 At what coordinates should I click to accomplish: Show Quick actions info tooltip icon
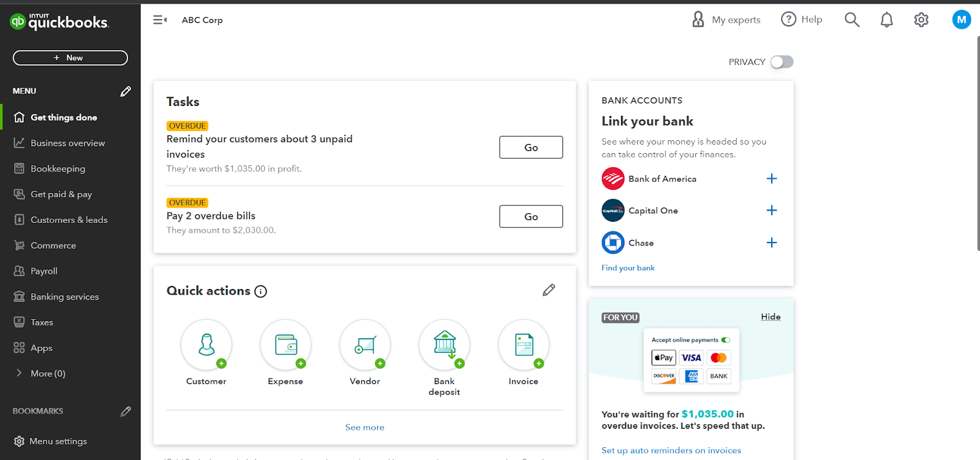coord(261,292)
